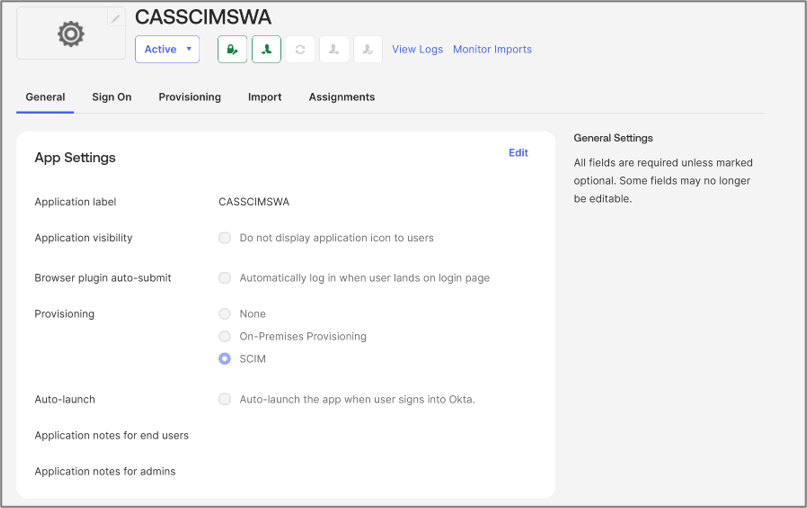Click the green lock sign-on icon
Image resolution: width=807 pixels, height=508 pixels.
tap(232, 49)
